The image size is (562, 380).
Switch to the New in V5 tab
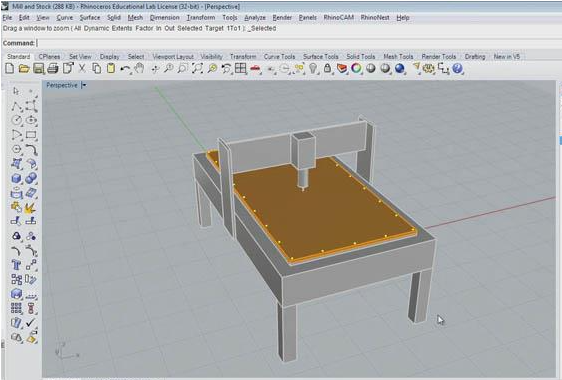click(x=506, y=57)
